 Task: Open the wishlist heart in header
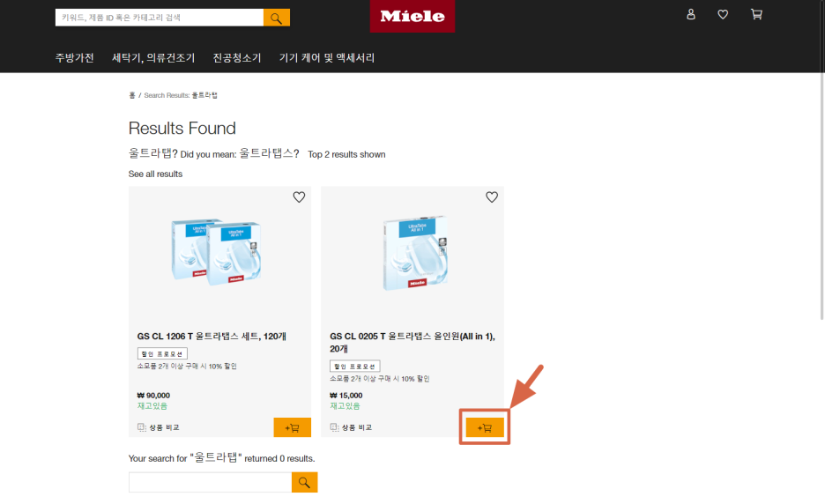click(x=723, y=15)
